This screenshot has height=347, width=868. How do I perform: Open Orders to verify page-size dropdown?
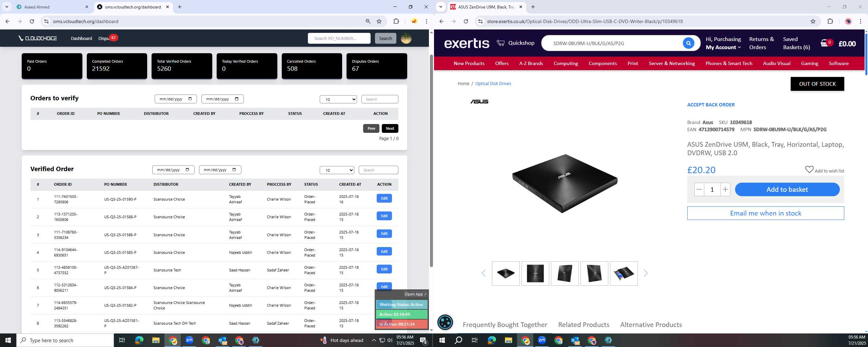tap(338, 99)
